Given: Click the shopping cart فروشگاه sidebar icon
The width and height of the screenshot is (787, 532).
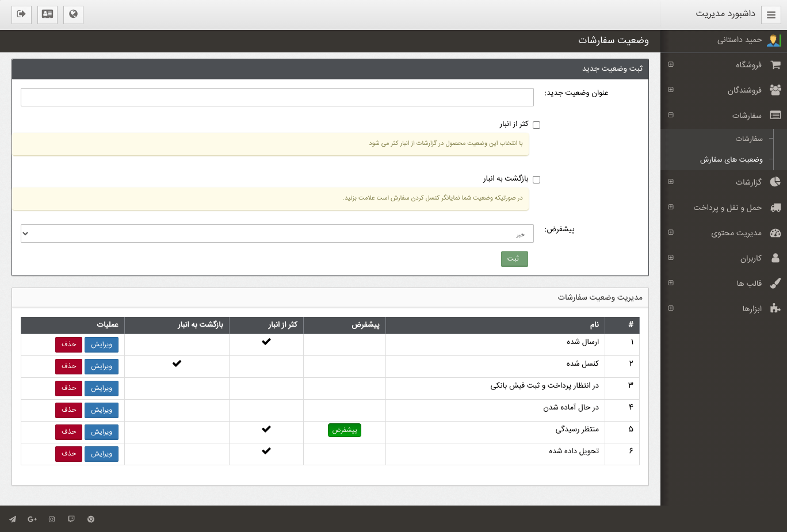Looking at the screenshot, I should click(x=775, y=65).
